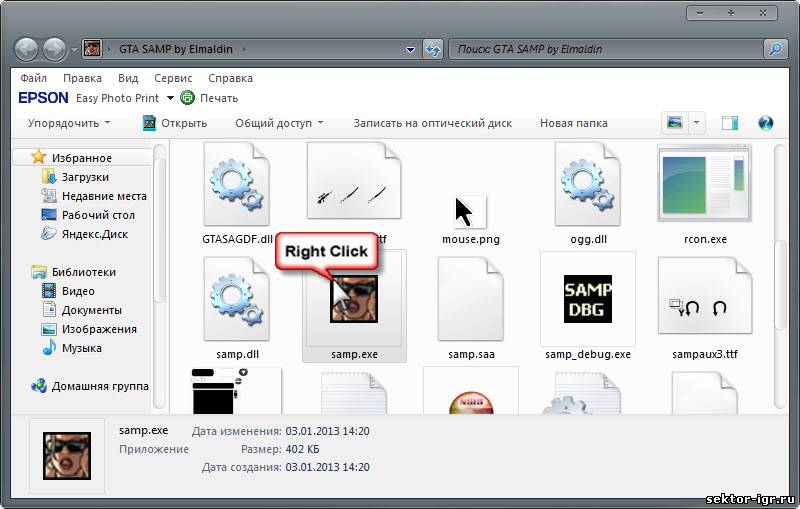The height and width of the screenshot is (509, 800).
Task: Open the Вид menu
Action: pyautogui.click(x=128, y=78)
